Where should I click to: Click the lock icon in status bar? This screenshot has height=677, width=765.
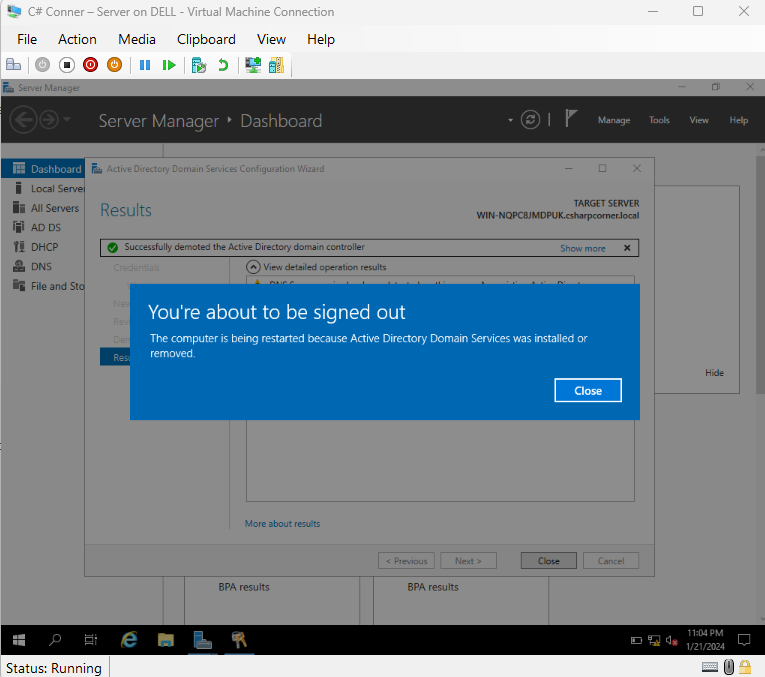point(745,667)
